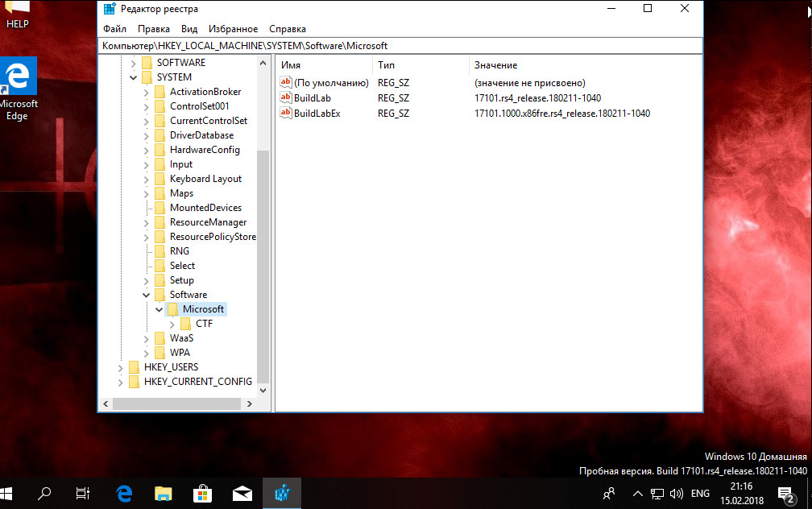Select the RNG folder icon
This screenshot has width=812, height=509.
(160, 251)
